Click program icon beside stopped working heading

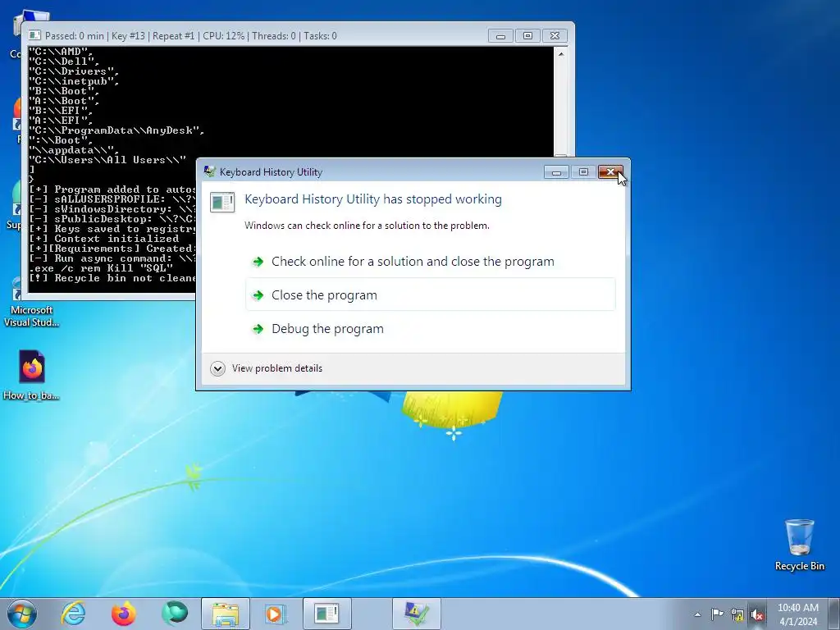tap(221, 202)
